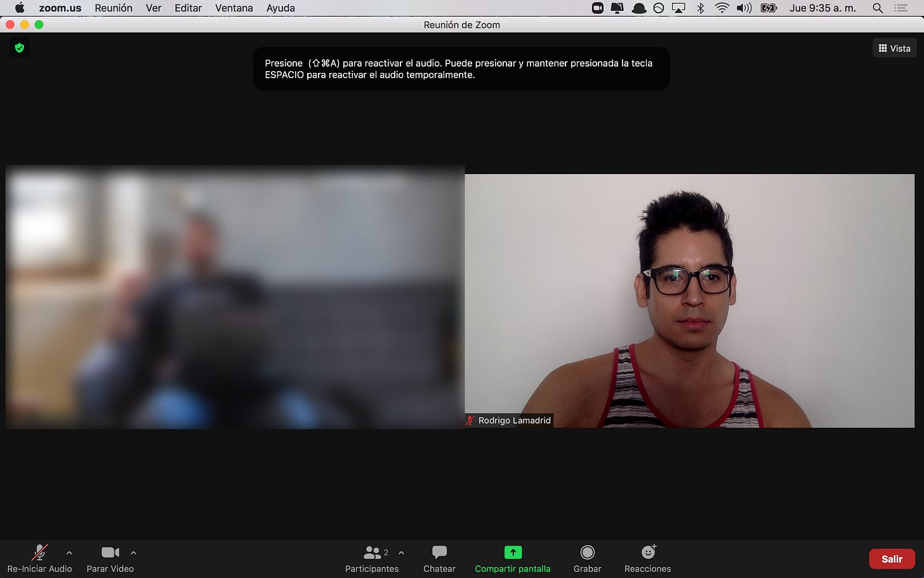Open the Apple menu
Viewport: 924px width, 578px height.
point(20,8)
